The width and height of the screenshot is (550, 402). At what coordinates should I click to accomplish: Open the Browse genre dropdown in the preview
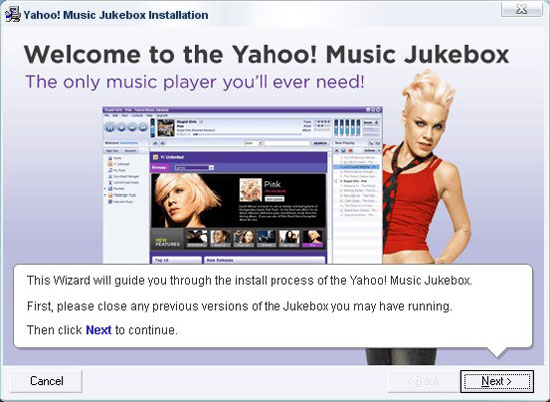pos(194,168)
